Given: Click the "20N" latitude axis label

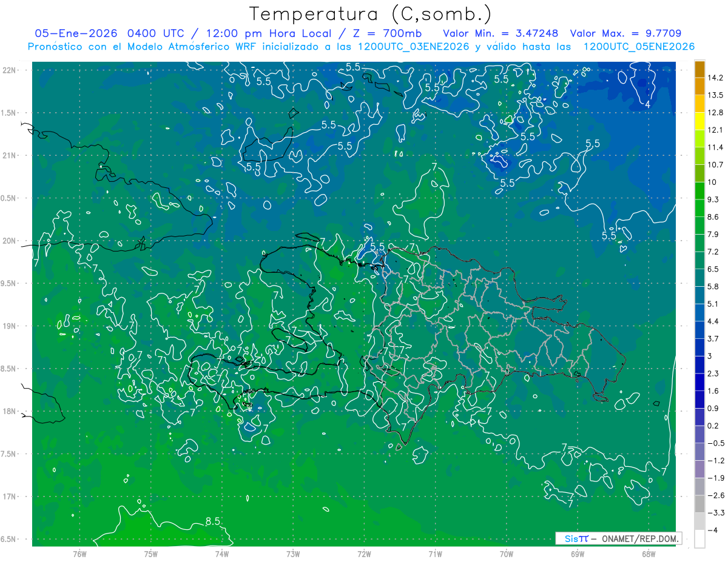Looking at the screenshot, I should coord(10,241).
